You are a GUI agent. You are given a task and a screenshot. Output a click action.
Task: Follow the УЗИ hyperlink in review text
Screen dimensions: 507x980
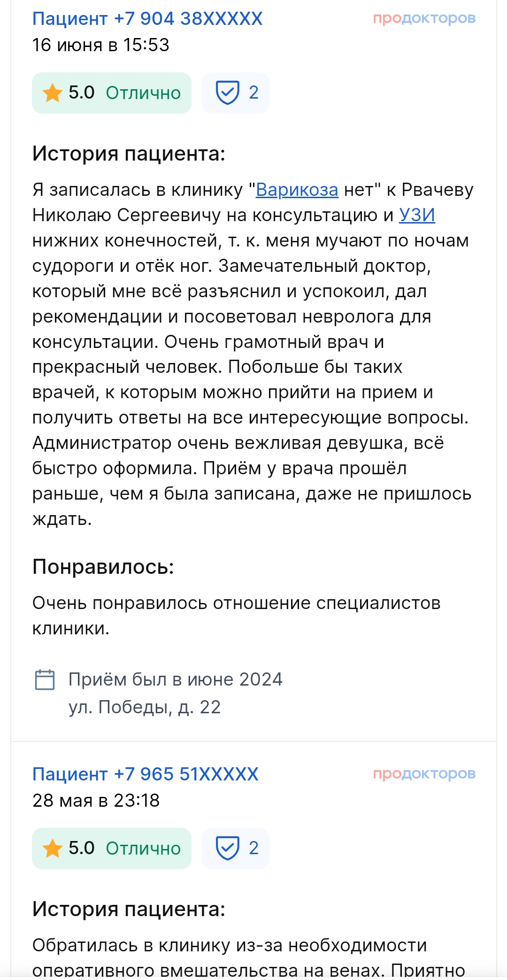pyautogui.click(x=417, y=215)
